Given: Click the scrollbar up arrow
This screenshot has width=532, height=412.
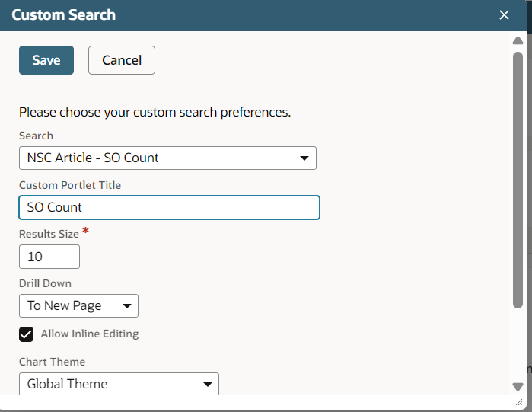Looking at the screenshot, I should (518, 41).
